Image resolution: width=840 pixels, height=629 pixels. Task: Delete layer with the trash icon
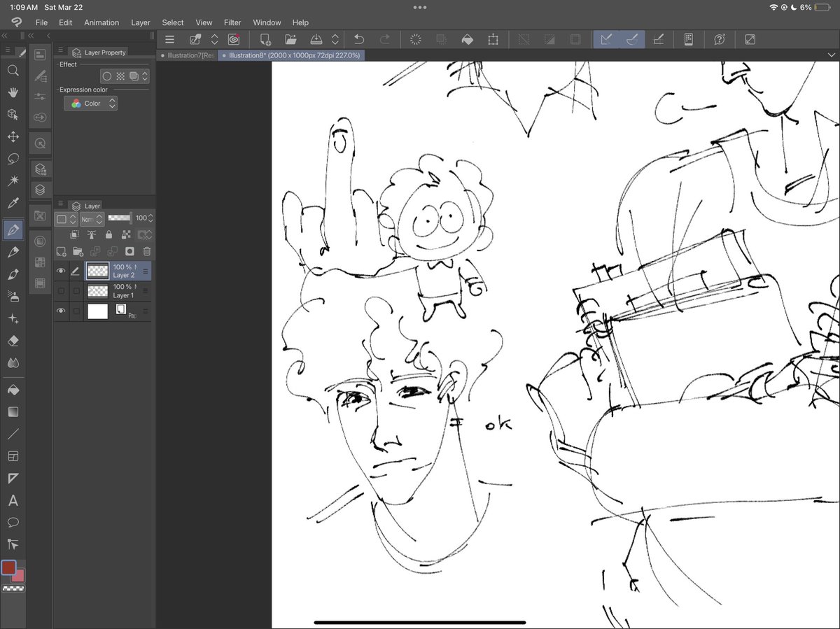point(146,251)
